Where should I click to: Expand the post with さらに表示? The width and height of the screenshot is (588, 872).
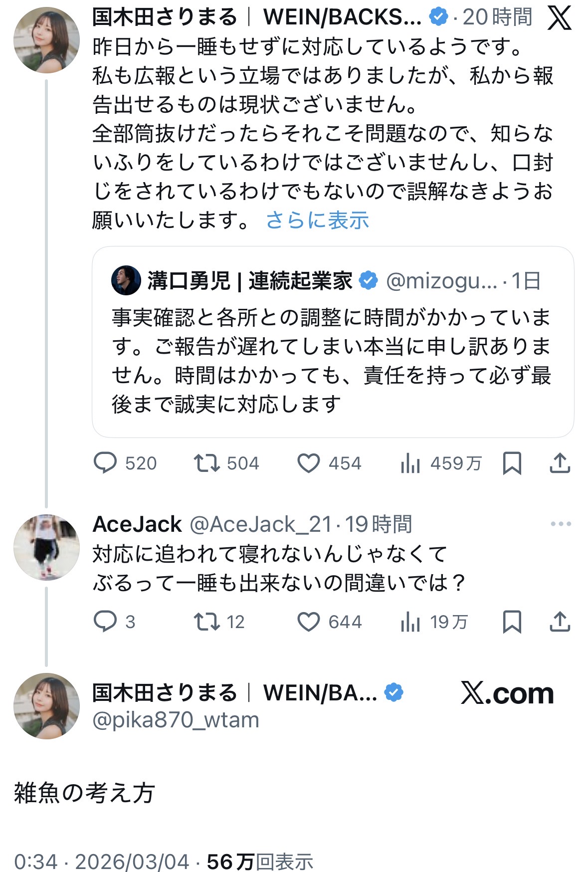tap(318, 220)
